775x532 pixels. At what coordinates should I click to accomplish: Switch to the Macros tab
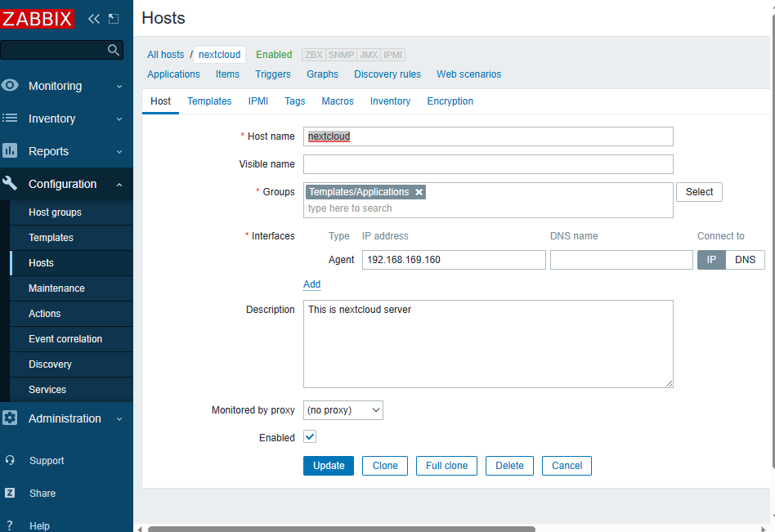pyautogui.click(x=338, y=101)
